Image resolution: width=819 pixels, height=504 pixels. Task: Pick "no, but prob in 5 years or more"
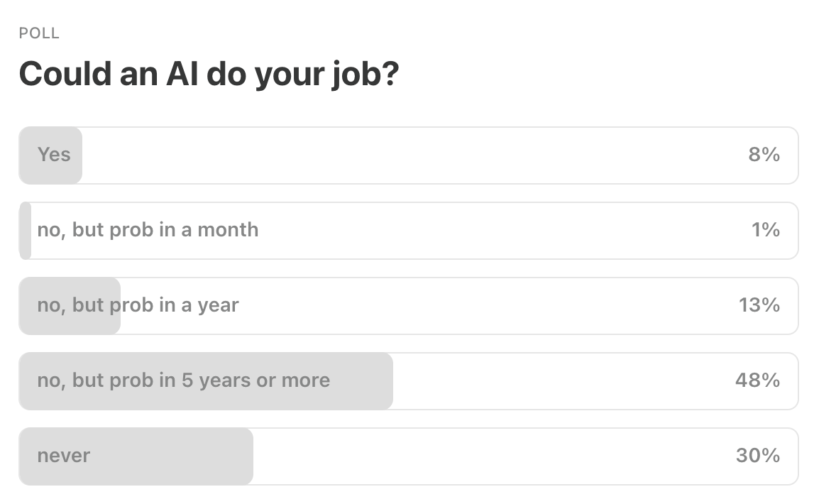(183, 380)
